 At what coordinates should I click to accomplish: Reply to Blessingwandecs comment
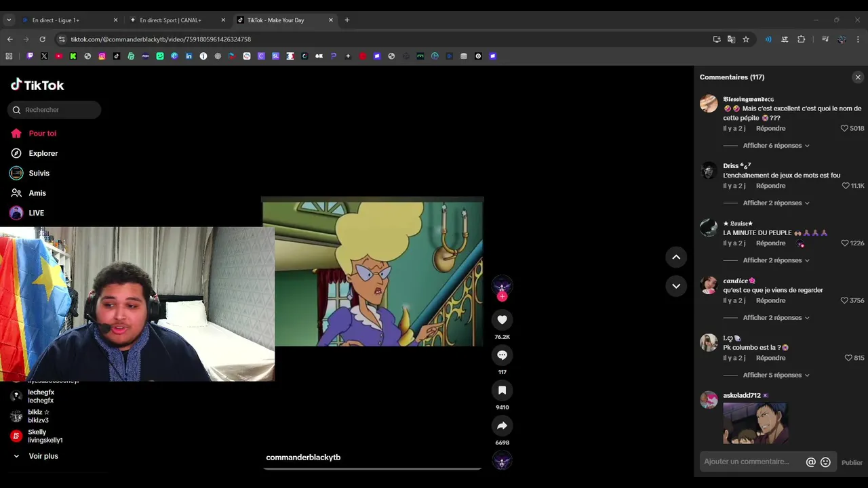pyautogui.click(x=770, y=128)
